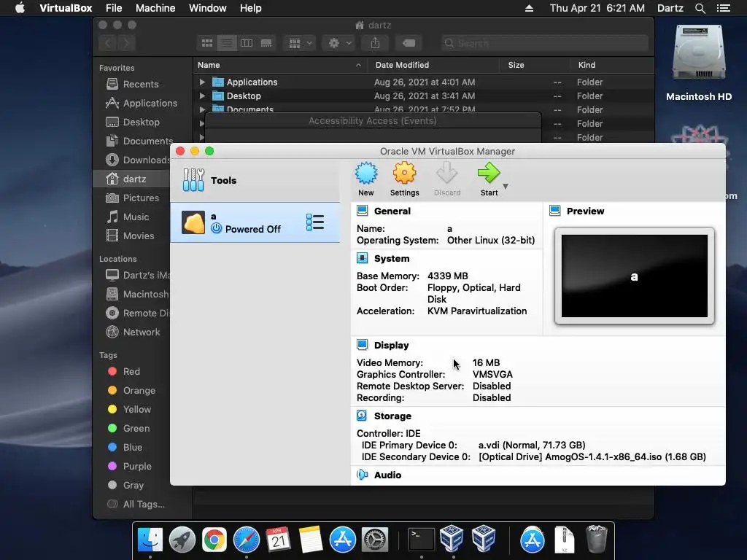Click the Finder edit tags button
Image resolution: width=747 pixels, height=560 pixels.
click(409, 43)
